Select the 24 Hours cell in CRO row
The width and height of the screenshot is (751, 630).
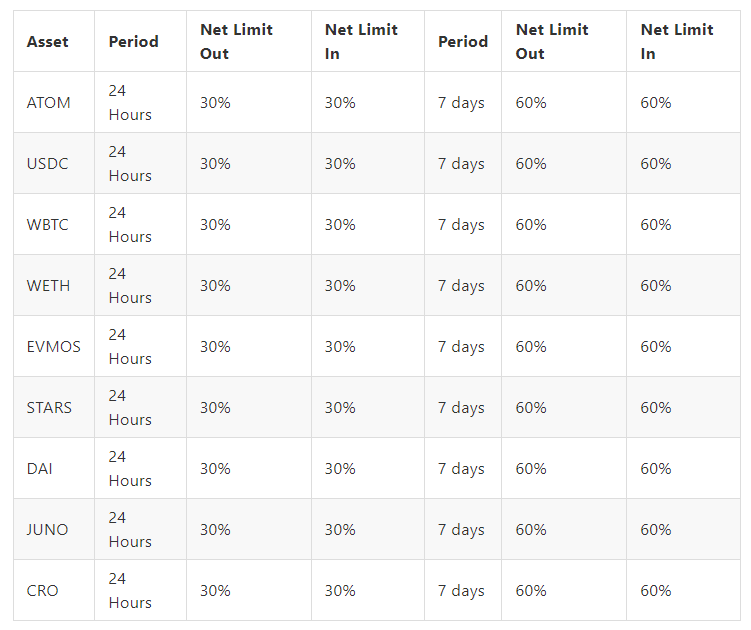point(131,591)
